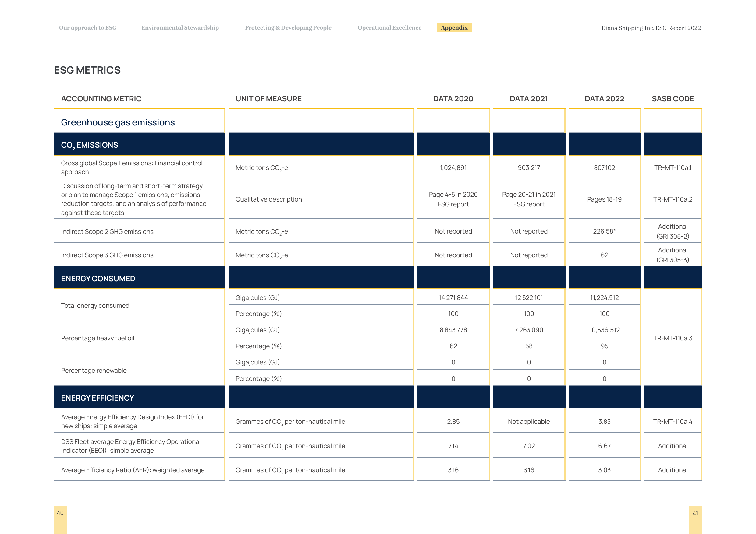756x534 pixels.
Task: Select the Scope 1 value 807,102
Action: click(604, 168)
